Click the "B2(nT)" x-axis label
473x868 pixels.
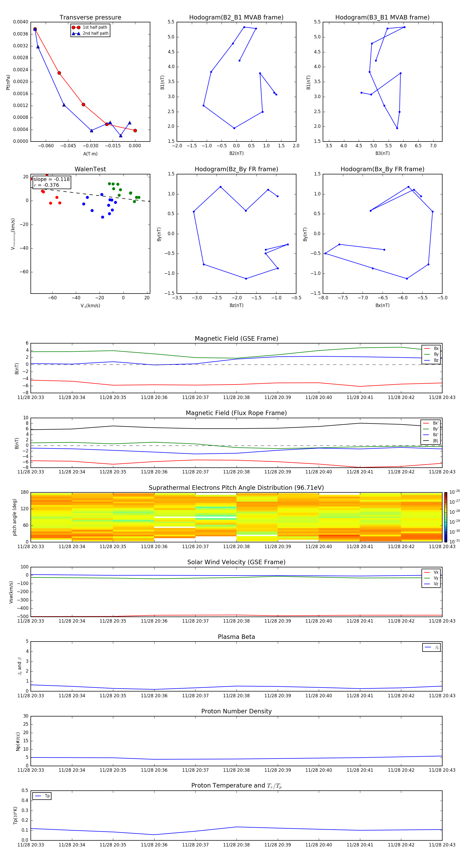(x=236, y=153)
